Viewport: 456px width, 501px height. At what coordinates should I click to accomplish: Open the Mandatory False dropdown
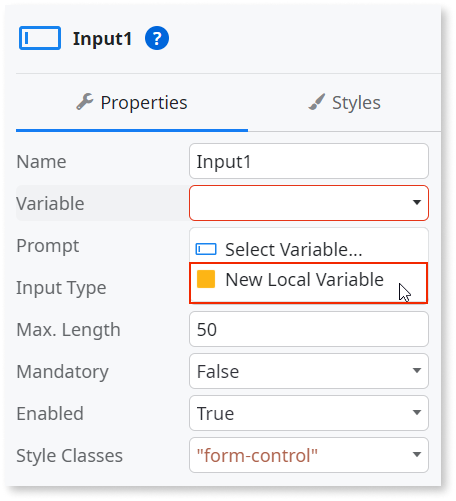pos(309,371)
